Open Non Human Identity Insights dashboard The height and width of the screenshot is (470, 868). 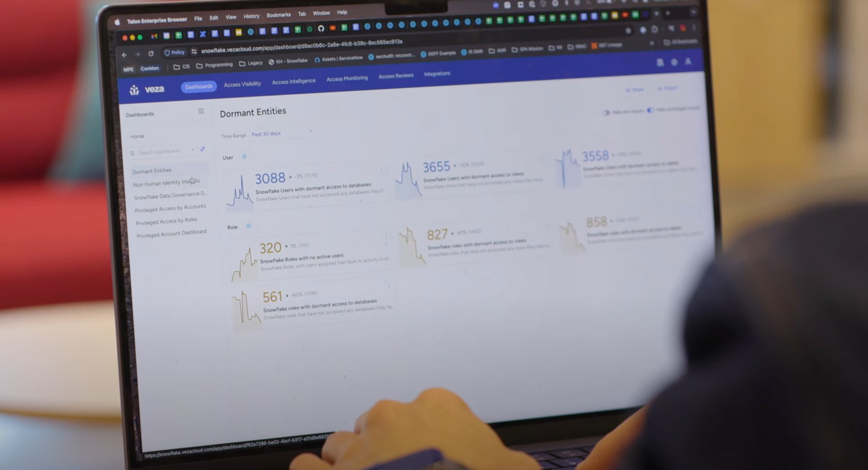[x=167, y=182]
